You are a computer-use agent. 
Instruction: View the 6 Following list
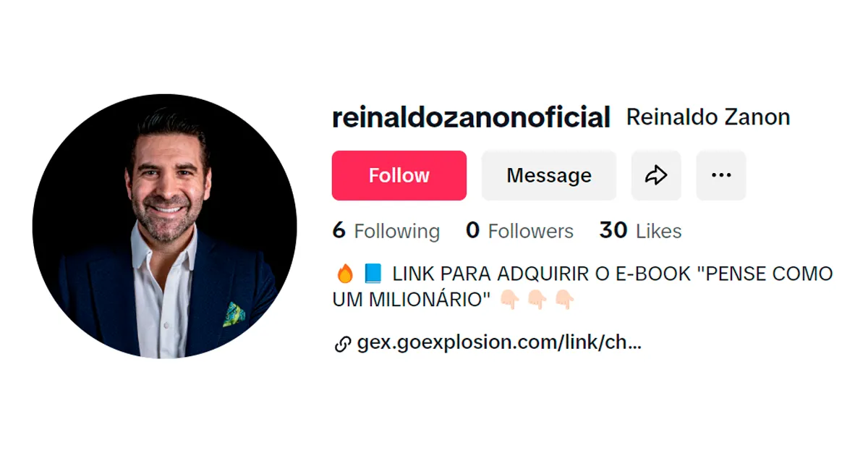click(386, 231)
